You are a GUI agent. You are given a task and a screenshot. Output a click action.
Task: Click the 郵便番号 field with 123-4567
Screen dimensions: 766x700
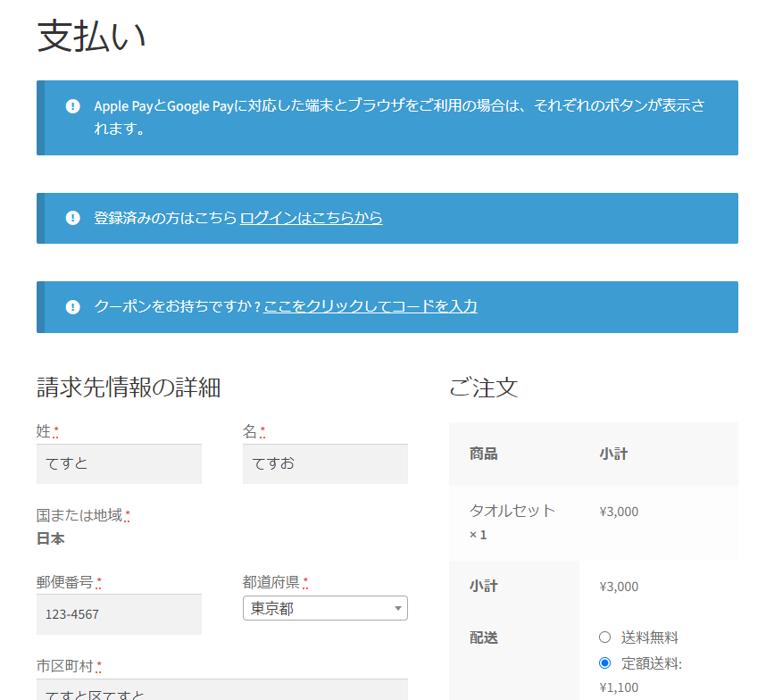tap(119, 614)
